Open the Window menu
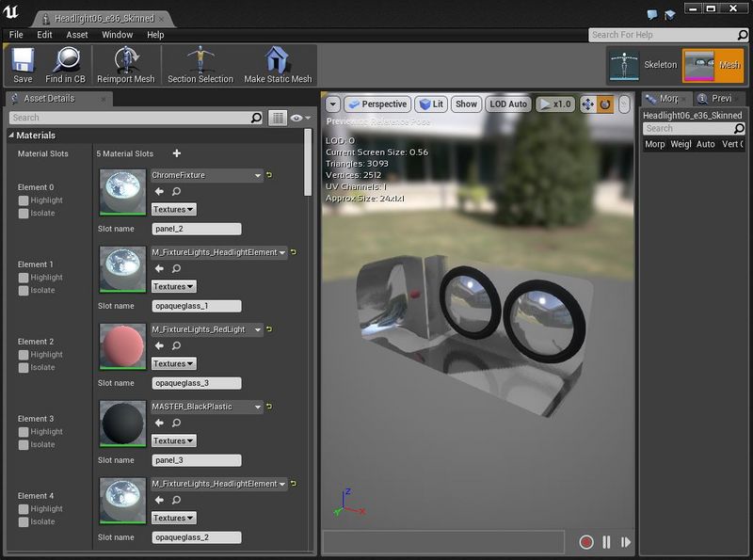 pyautogui.click(x=118, y=35)
